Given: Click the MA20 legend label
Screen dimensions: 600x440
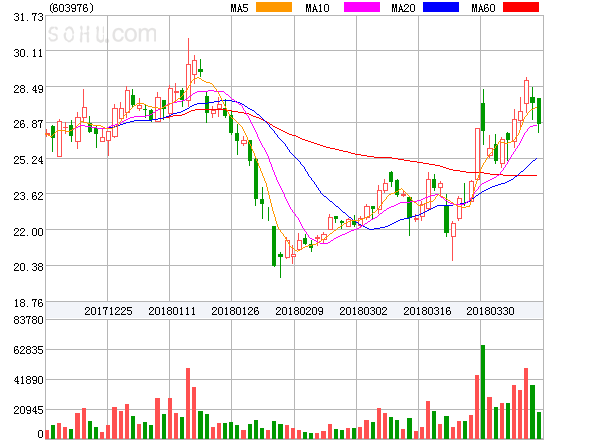Looking at the screenshot, I should tap(403, 8).
